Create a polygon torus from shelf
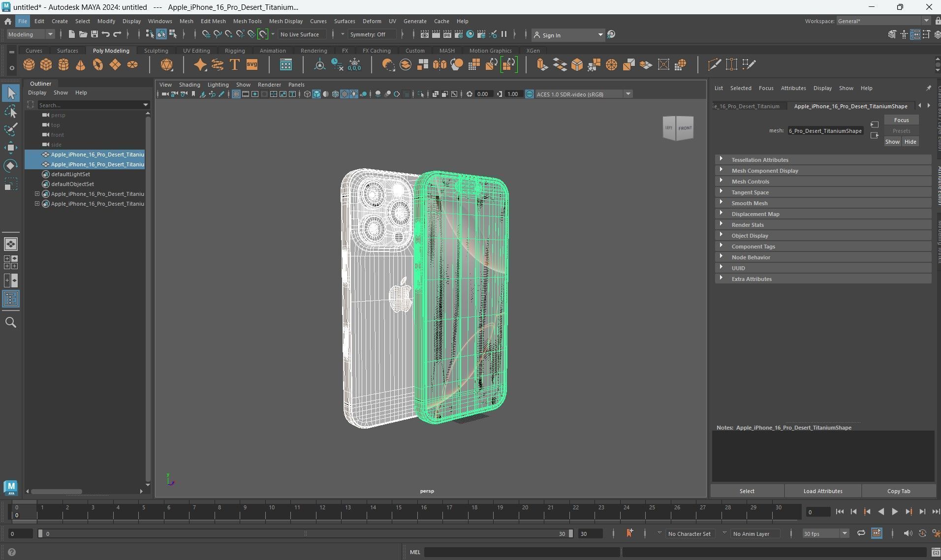Viewport: 941px width, 560px height. click(x=98, y=64)
